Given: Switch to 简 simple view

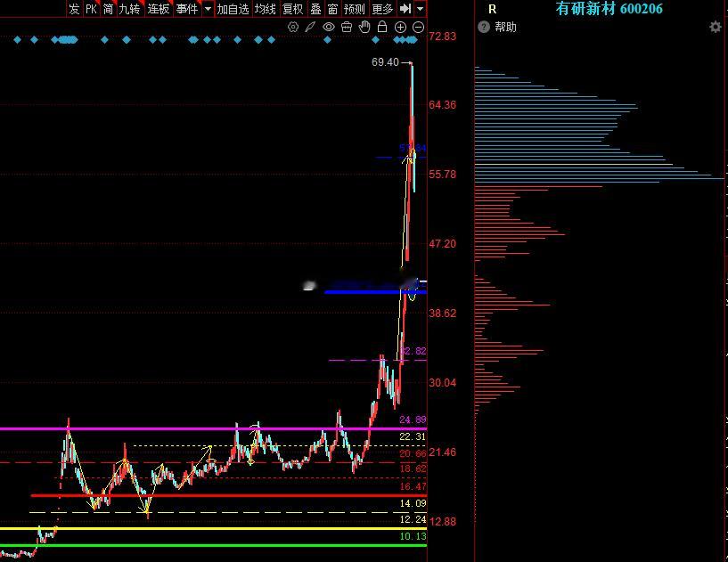Looking at the screenshot, I should 108,9.
